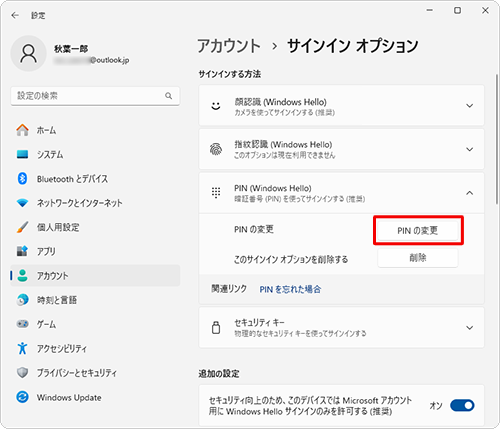Open the PIN を忘れた場合 link
The height and width of the screenshot is (429, 500).
point(290,289)
